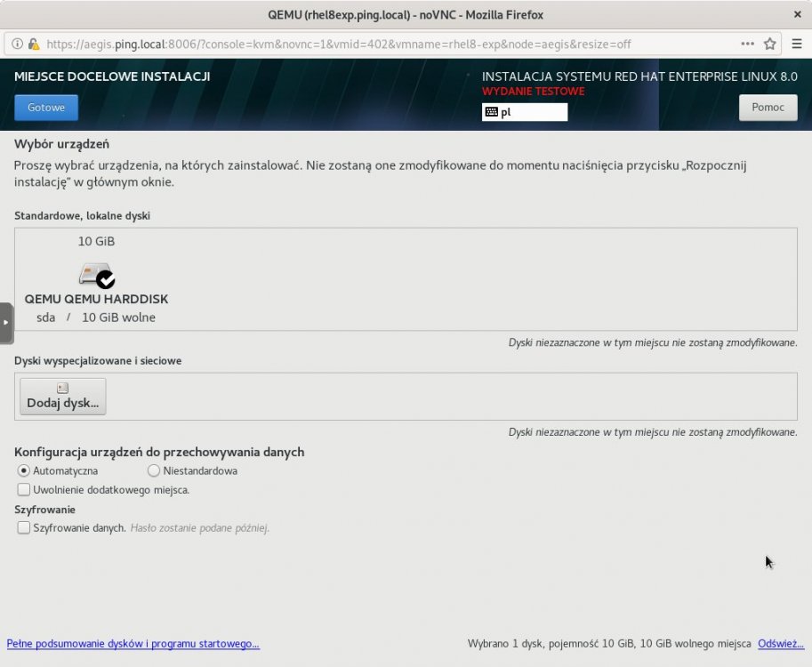Click the insecure padlock warning icon

[x=34, y=44]
